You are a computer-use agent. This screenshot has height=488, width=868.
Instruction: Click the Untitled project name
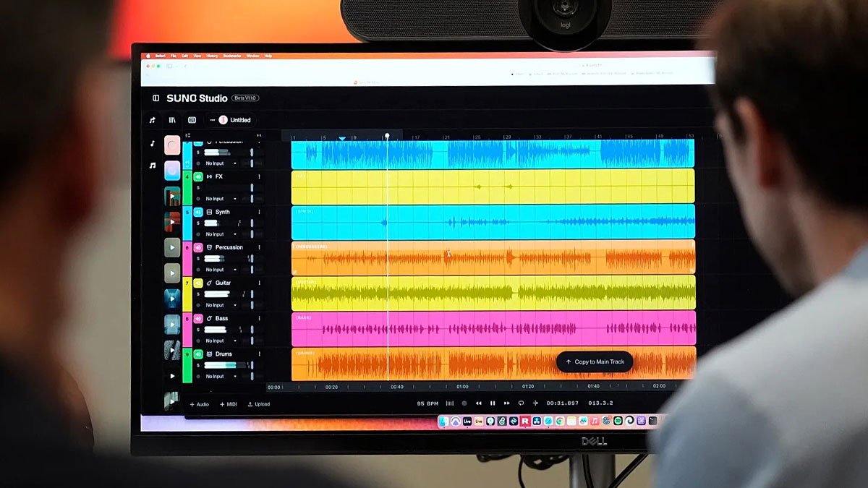tap(240, 120)
